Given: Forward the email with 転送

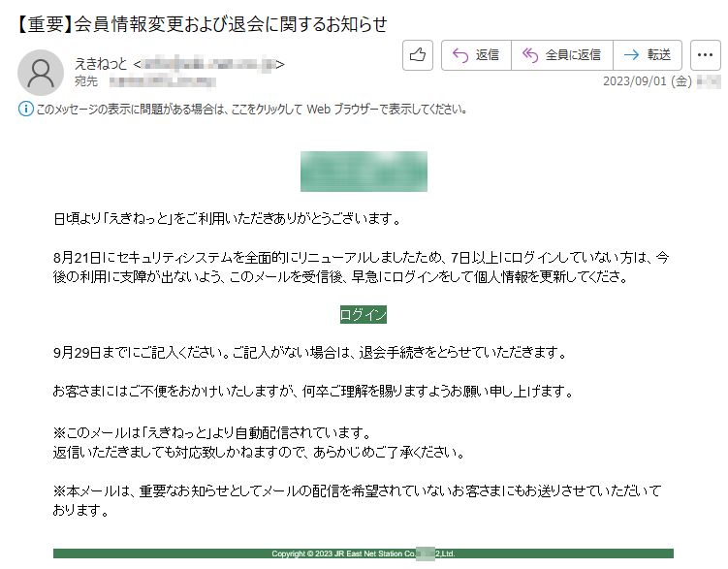Looking at the screenshot, I should 648,55.
